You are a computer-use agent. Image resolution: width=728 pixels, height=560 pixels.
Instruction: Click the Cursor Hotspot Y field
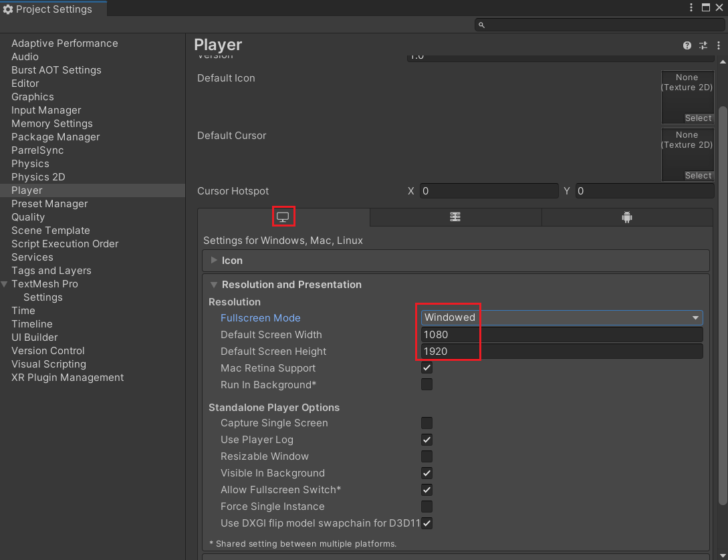click(x=644, y=191)
